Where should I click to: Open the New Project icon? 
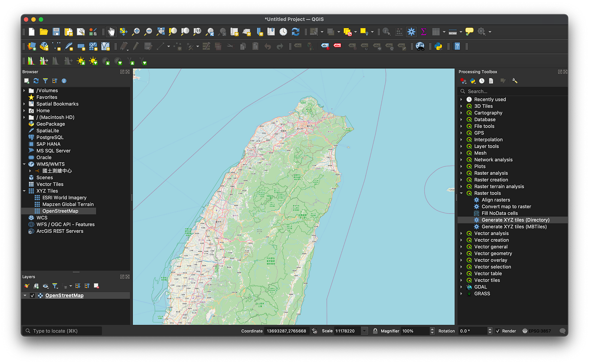[x=31, y=32]
